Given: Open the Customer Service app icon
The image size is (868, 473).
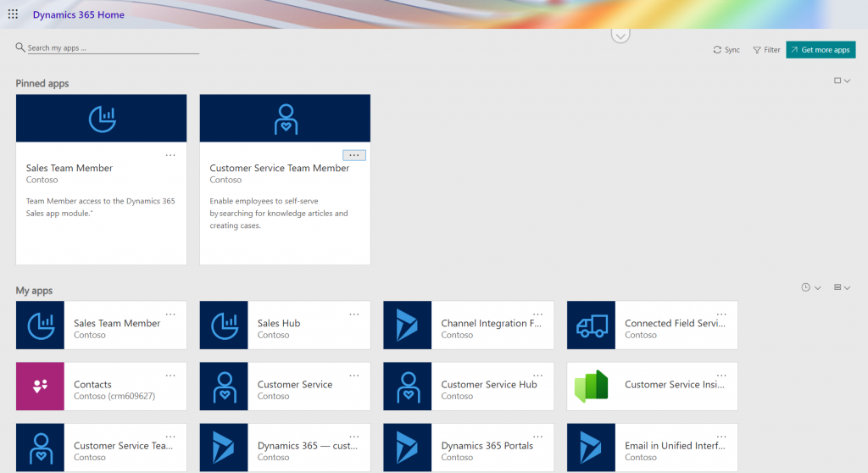Looking at the screenshot, I should [224, 386].
